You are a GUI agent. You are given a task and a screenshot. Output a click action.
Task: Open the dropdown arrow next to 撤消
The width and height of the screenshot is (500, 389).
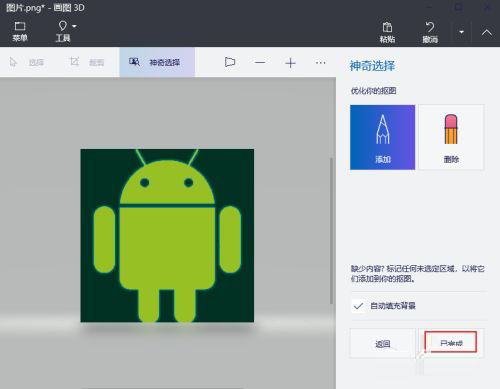[x=461, y=32]
